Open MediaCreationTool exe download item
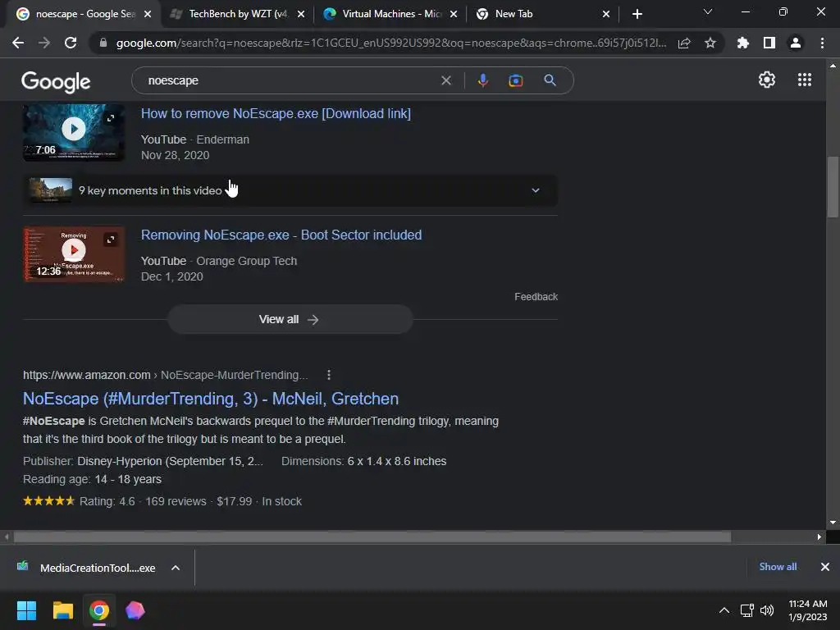Image resolution: width=840 pixels, height=630 pixels. tap(87, 568)
